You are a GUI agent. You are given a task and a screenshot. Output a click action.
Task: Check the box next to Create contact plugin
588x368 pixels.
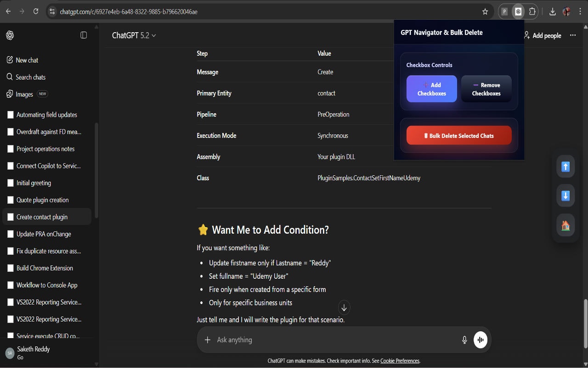point(10,217)
